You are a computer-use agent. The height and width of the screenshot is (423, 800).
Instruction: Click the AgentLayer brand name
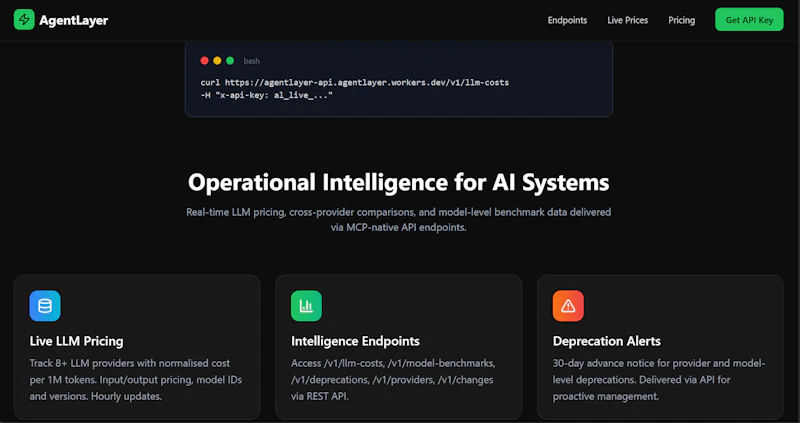73,20
